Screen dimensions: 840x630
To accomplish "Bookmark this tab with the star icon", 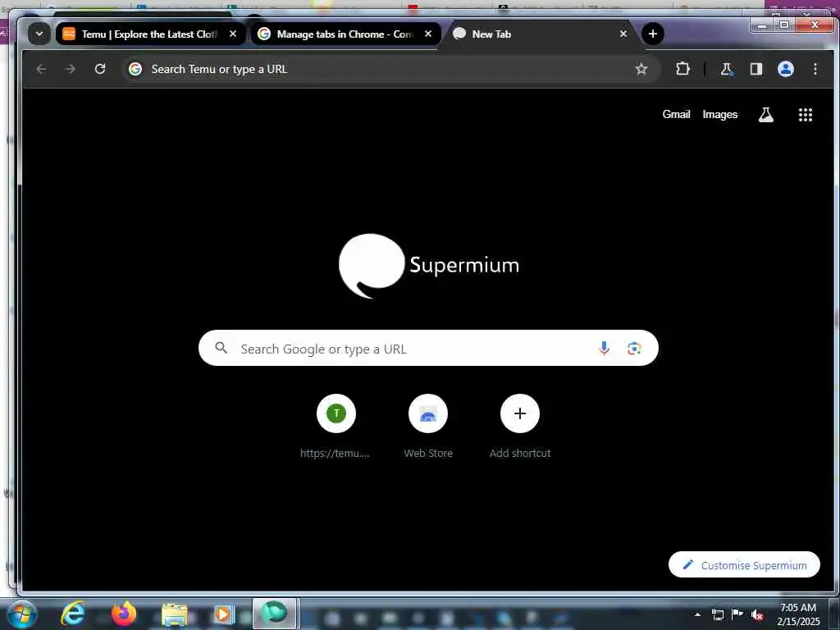I will 641,69.
